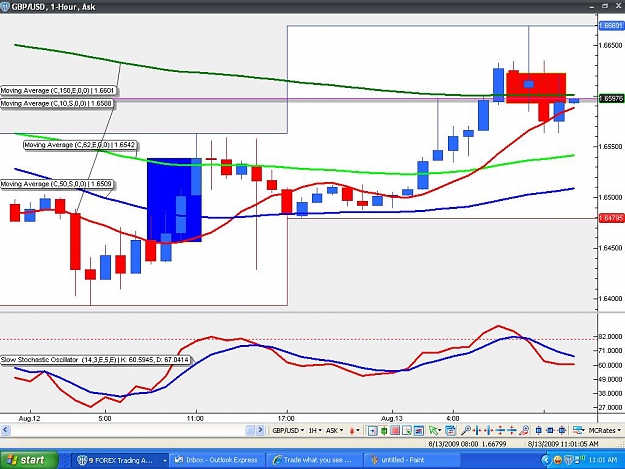Expand the pointer tool dropdown arrow
The height and width of the screenshot is (469, 625).
(440, 430)
